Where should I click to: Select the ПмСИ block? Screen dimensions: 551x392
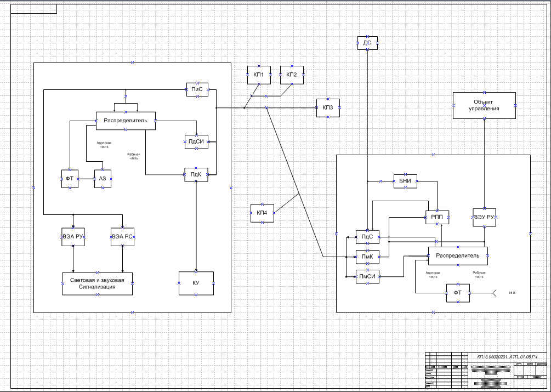367,277
